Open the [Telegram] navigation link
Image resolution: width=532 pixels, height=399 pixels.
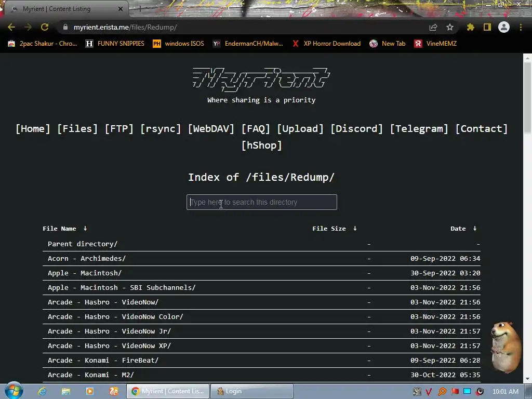tap(419, 129)
